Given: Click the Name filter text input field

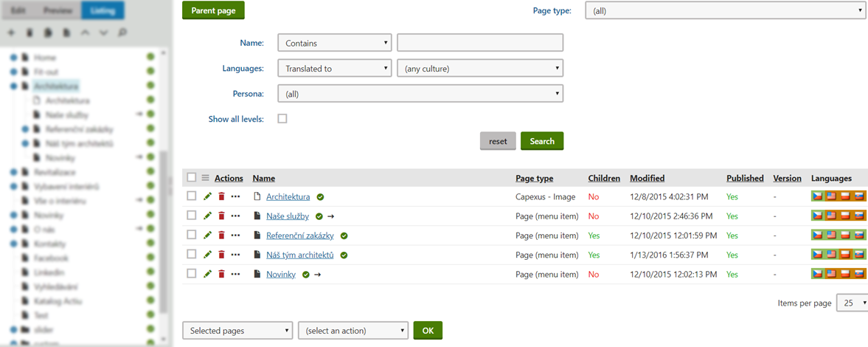Looking at the screenshot, I should [479, 44].
